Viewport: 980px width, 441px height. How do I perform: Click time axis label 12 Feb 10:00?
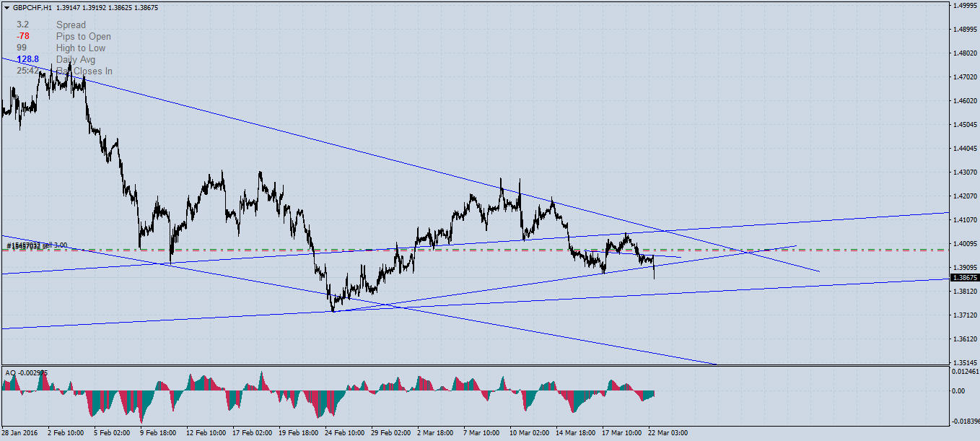click(x=206, y=434)
